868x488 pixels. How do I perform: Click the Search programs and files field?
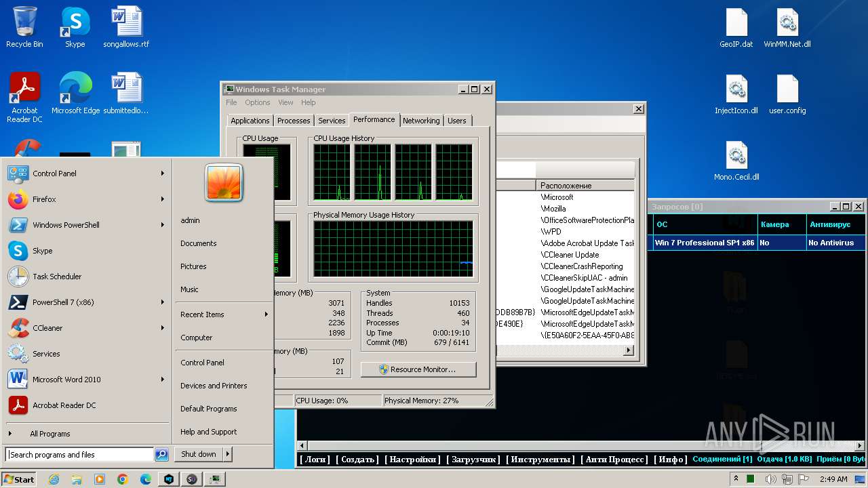tap(80, 455)
